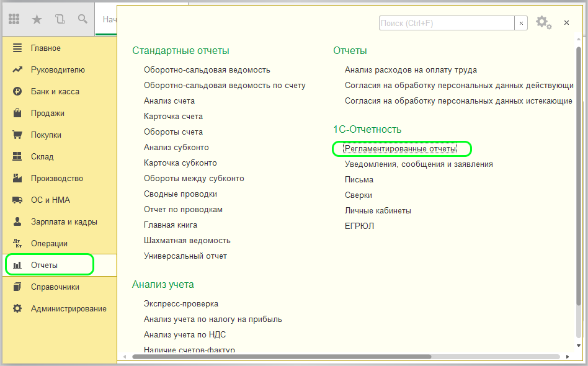This screenshot has width=588, height=366.
Task: Click the scroll down arrow
Action: (579, 346)
